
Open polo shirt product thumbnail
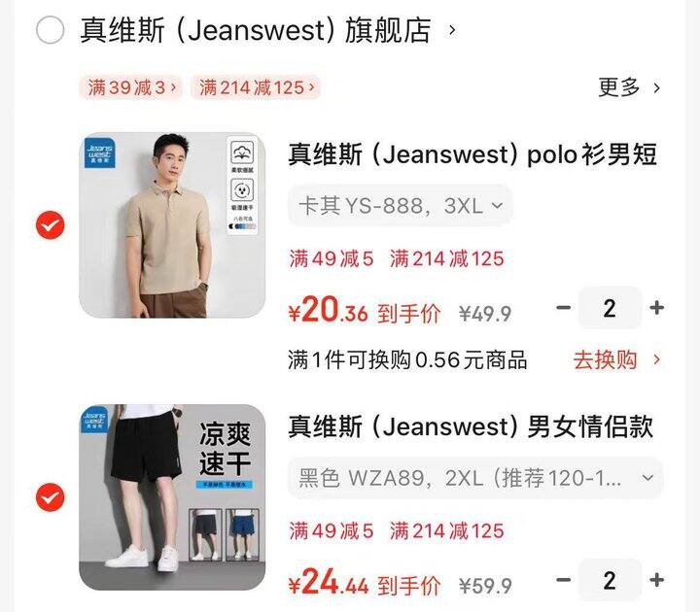(172, 224)
